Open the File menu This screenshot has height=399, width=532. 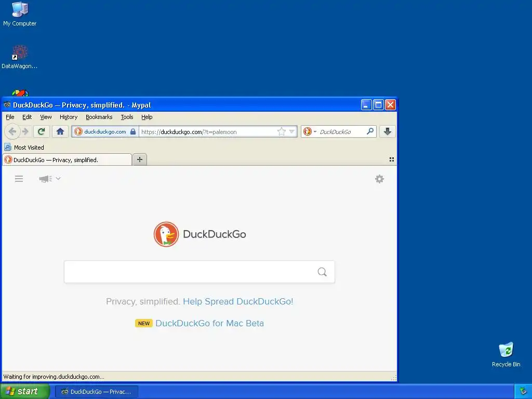click(10, 117)
